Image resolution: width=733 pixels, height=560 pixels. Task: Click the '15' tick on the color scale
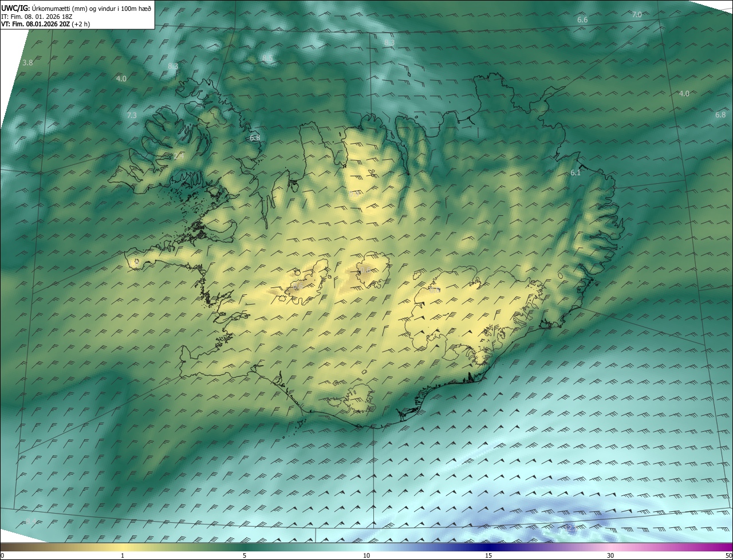point(488,555)
